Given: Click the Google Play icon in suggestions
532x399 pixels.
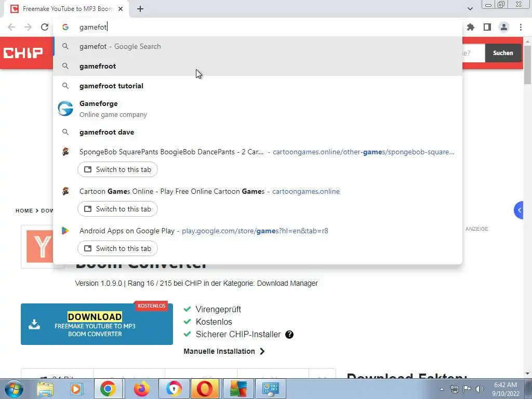Looking at the screenshot, I should (x=65, y=231).
